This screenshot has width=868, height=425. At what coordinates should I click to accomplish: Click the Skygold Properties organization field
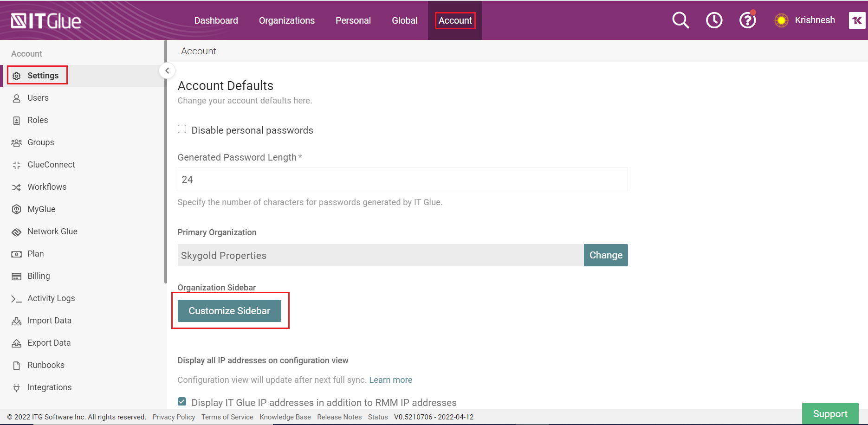[x=381, y=255]
